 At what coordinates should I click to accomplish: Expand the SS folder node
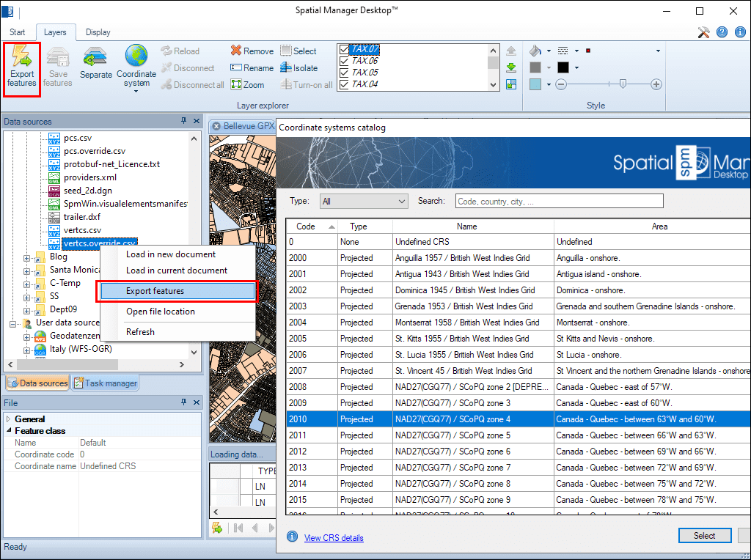(27, 298)
